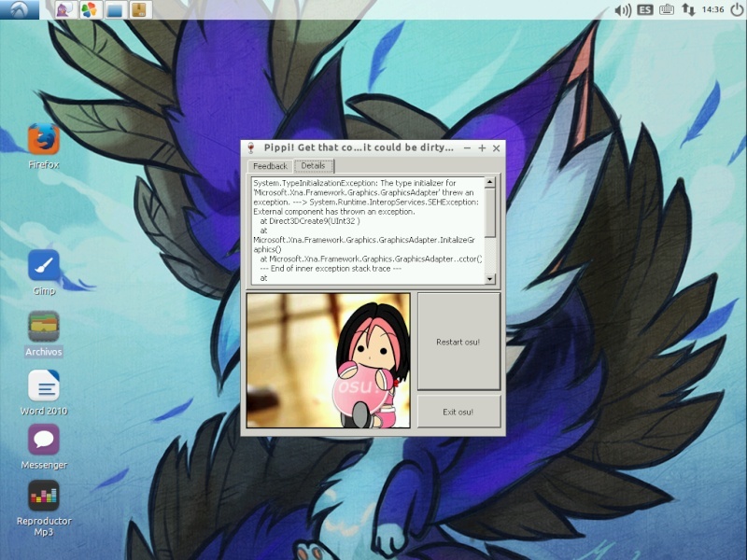Image resolution: width=747 pixels, height=560 pixels.
Task: Click the Pippi osu! mascot image
Action: (329, 360)
